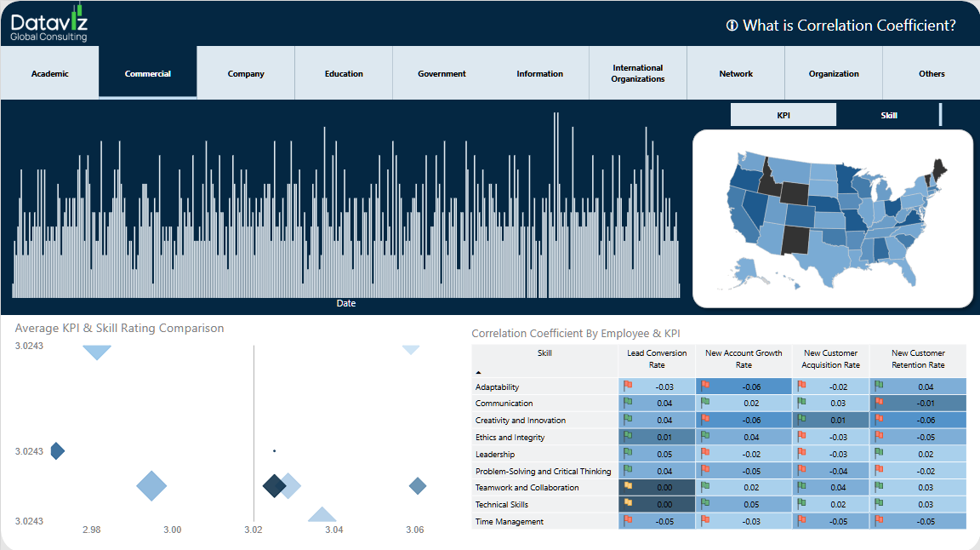The image size is (980, 550).
Task: Switch to the Government tab
Action: click(442, 74)
